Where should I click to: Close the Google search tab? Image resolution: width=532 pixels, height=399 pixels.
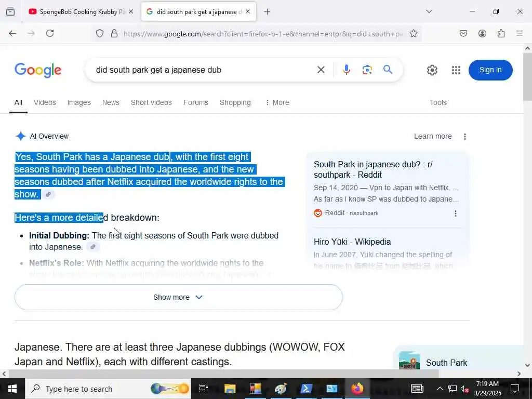coord(248,11)
